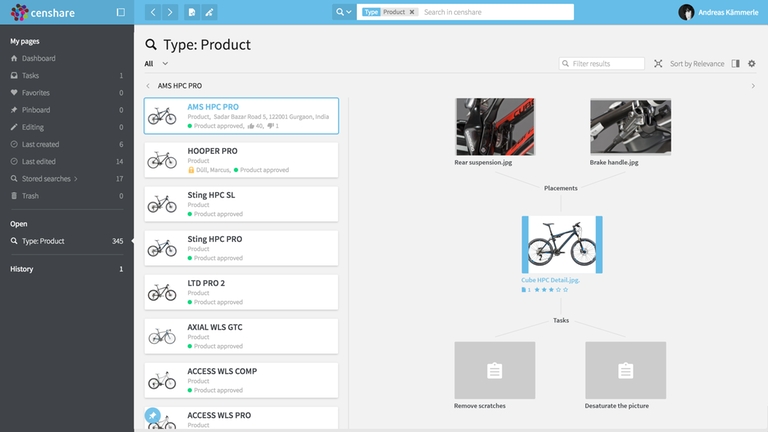Open the Cube HPC Detail.jpg link
The width and height of the screenshot is (768, 432).
point(551,280)
